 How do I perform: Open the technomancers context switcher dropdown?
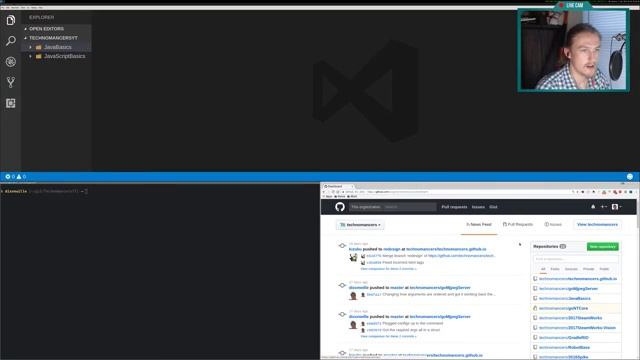360,225
